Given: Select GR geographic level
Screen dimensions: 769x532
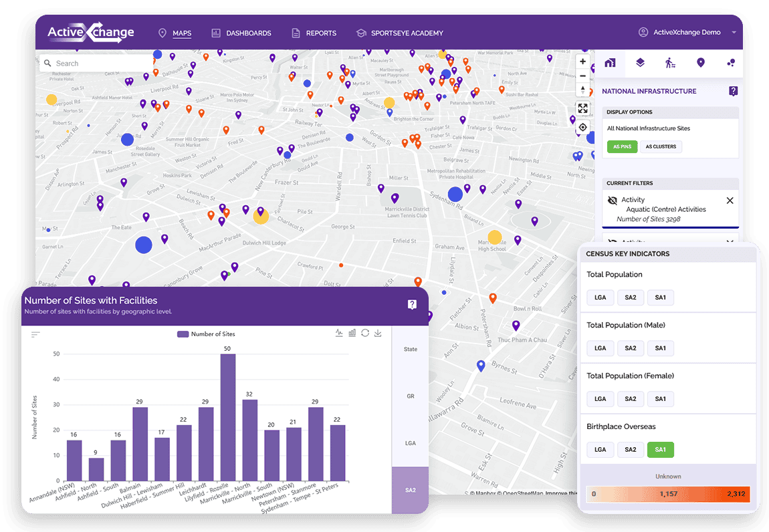Looking at the screenshot, I should (x=411, y=396).
